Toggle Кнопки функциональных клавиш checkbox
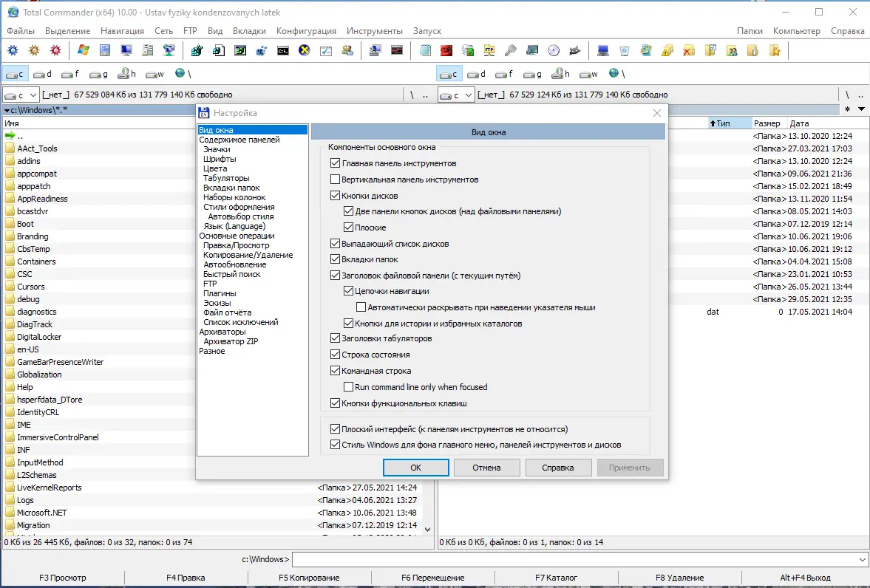 tap(335, 403)
